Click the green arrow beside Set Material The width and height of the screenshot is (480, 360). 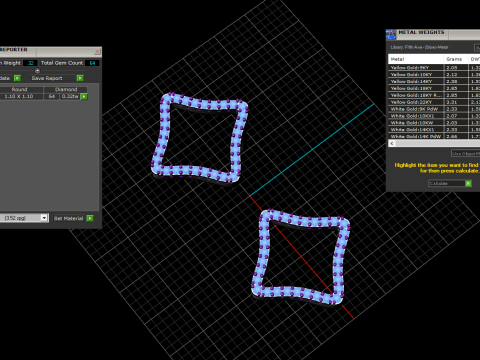90,218
